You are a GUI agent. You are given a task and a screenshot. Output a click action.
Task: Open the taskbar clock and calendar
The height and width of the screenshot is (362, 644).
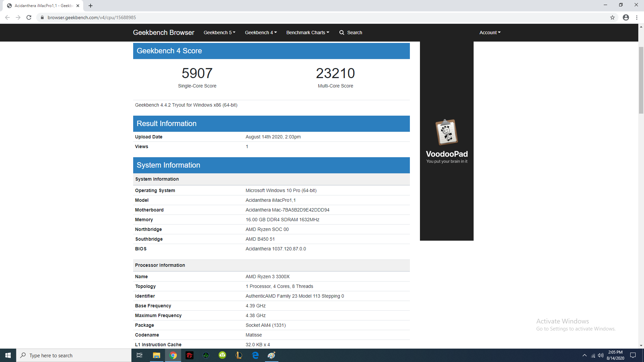(615, 355)
